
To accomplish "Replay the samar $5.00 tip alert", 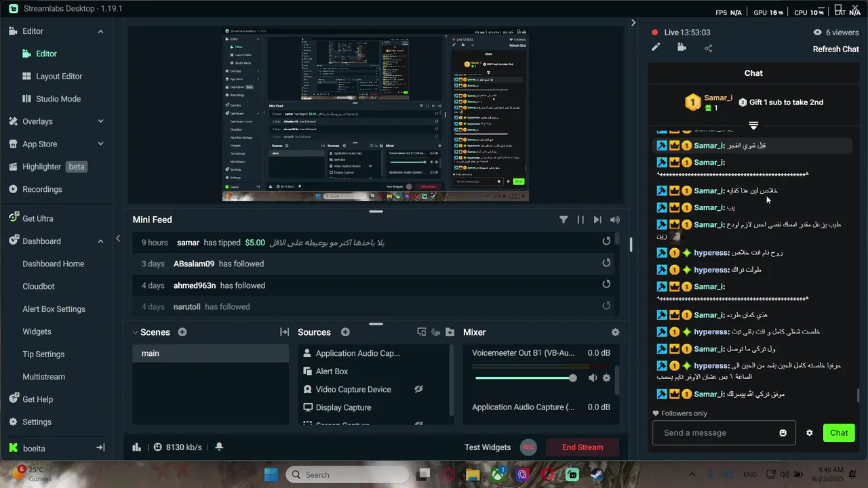I will coord(606,241).
